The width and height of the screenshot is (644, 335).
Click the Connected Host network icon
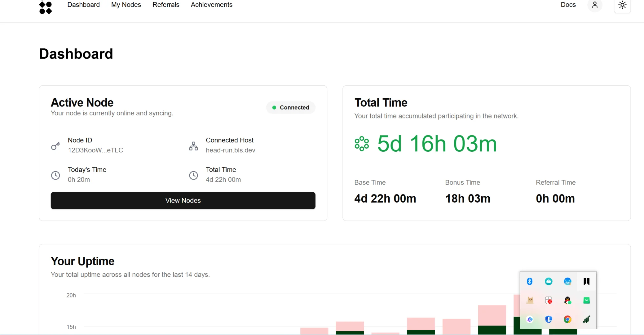coord(193,146)
